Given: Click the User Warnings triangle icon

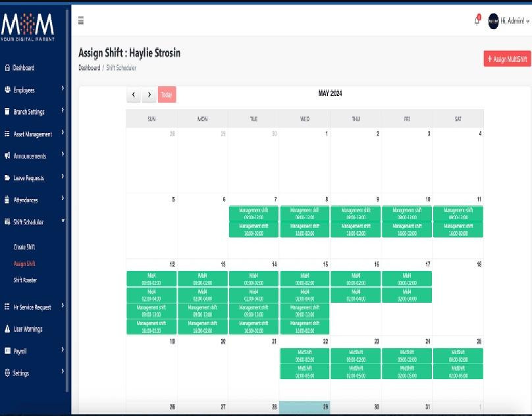Looking at the screenshot, I should 7,329.
